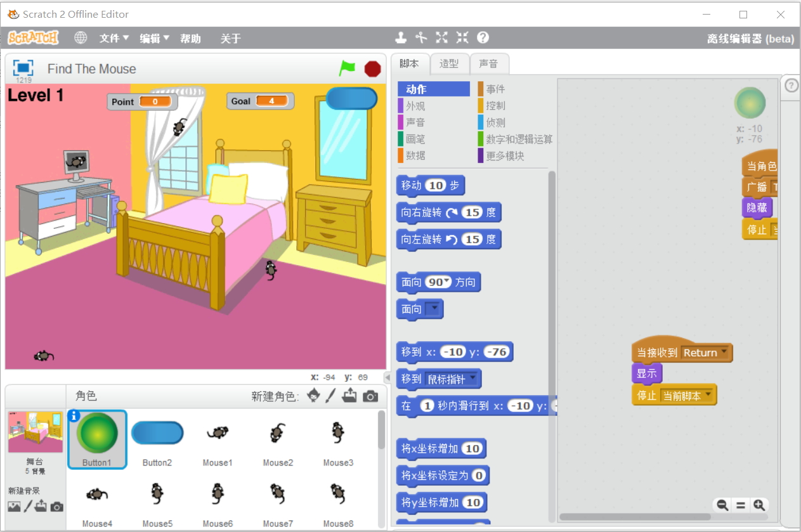Stop the project with red stop sign

tap(372, 68)
